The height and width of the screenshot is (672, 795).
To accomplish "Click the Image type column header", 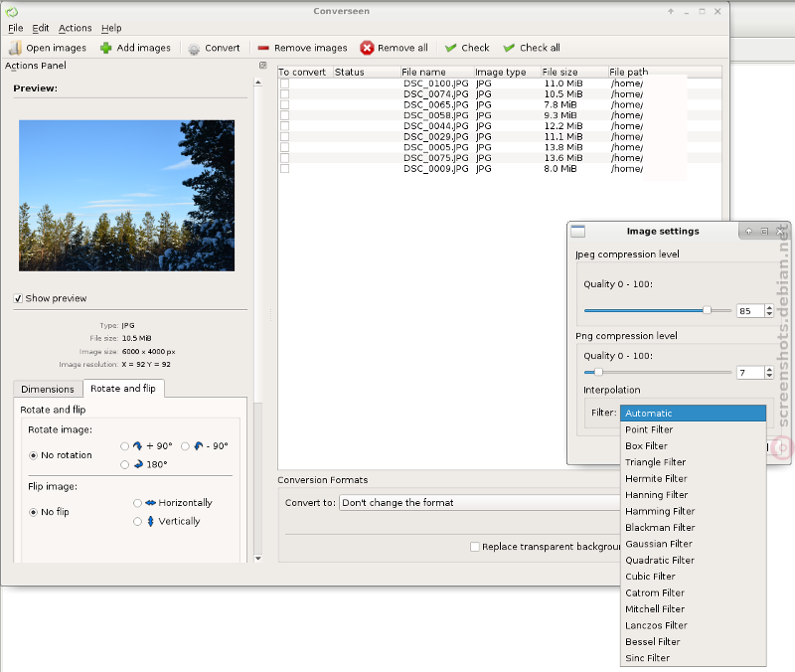I will click(507, 72).
